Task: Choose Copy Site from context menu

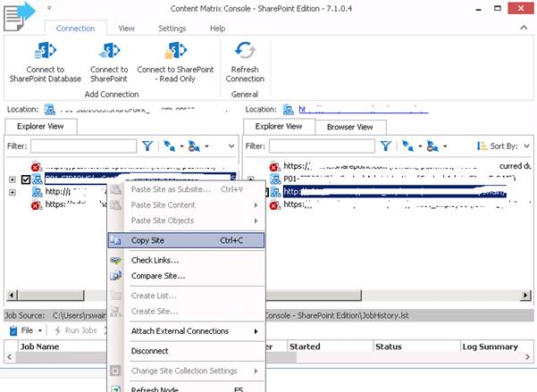Action: tap(187, 240)
